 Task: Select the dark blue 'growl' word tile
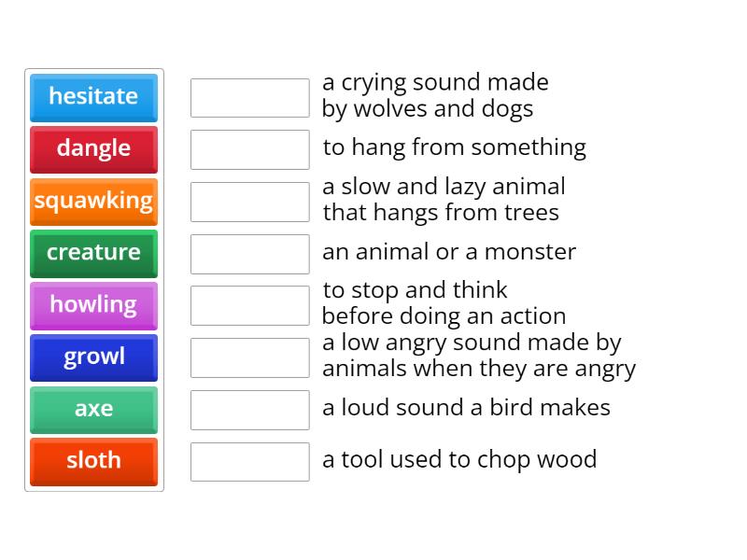pos(93,357)
